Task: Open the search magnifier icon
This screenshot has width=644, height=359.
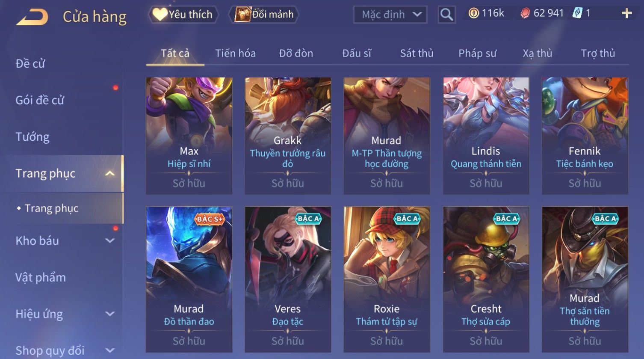Action: (x=446, y=15)
